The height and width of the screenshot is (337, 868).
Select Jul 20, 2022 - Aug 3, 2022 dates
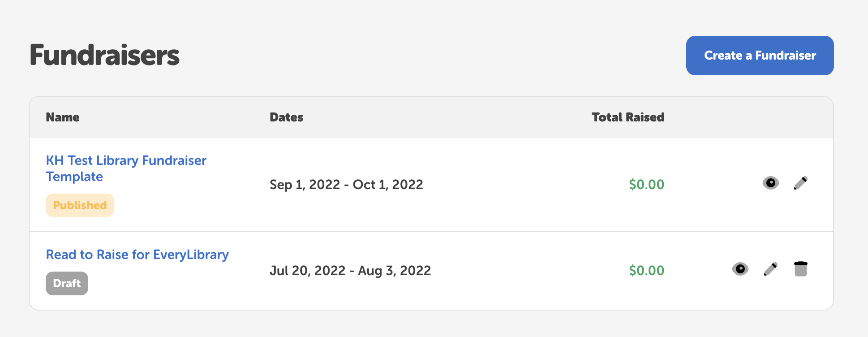(350, 271)
